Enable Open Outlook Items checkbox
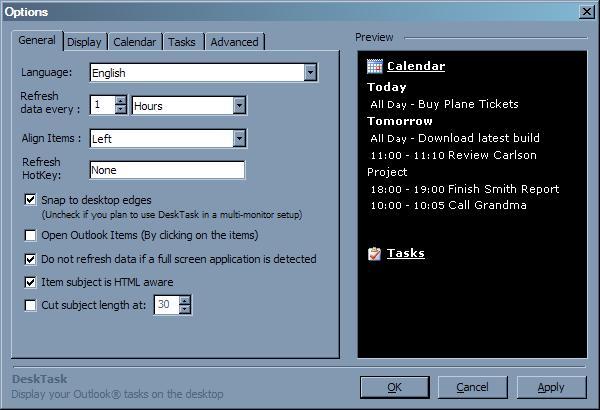Viewport: 600px width, 410px height. [30, 235]
